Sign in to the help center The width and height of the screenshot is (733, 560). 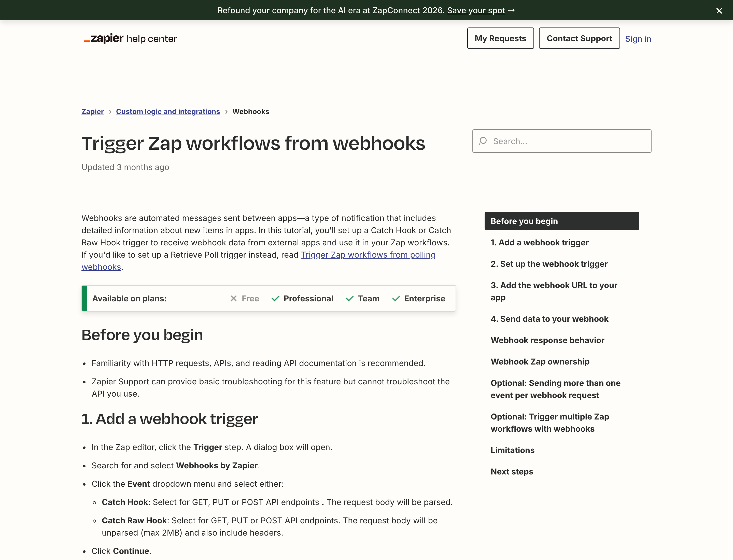coord(638,39)
